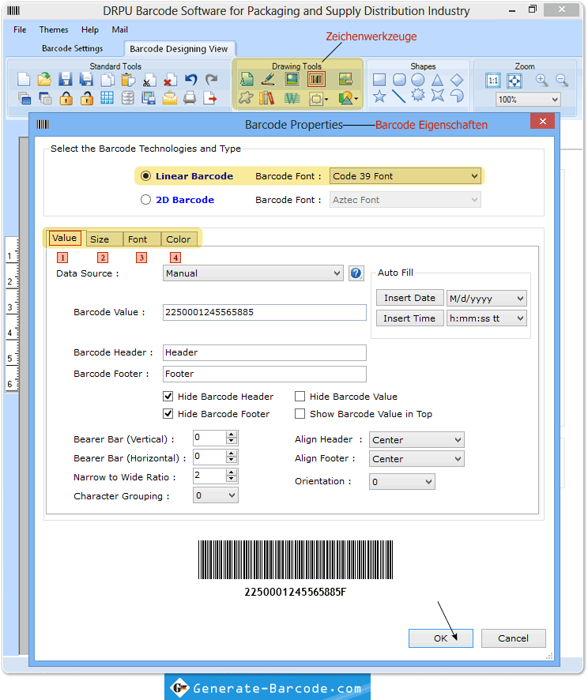Draw a rectangle shape
Viewport: 588px width, 700px height.
pos(379,80)
